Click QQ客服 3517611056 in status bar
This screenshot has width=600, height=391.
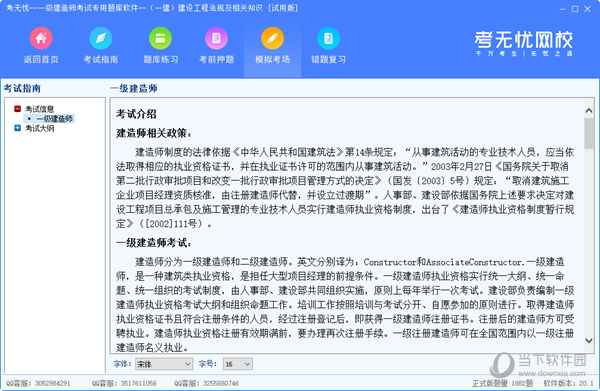[124, 383]
